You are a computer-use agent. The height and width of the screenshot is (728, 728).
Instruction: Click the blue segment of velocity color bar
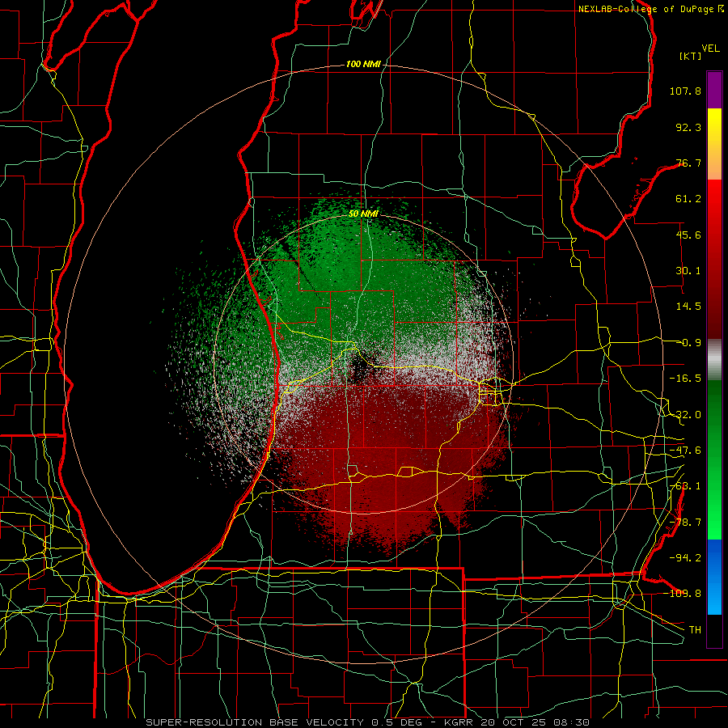coord(714,577)
